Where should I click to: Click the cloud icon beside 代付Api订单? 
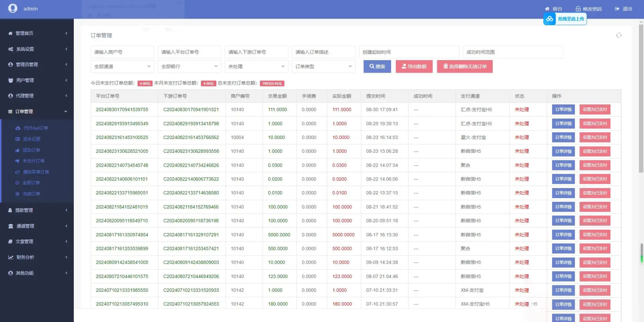tap(18, 128)
